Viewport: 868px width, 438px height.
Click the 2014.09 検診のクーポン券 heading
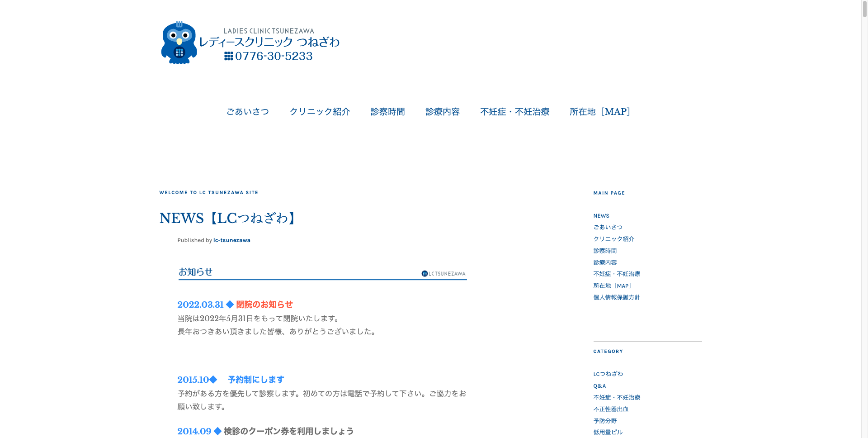[265, 431]
